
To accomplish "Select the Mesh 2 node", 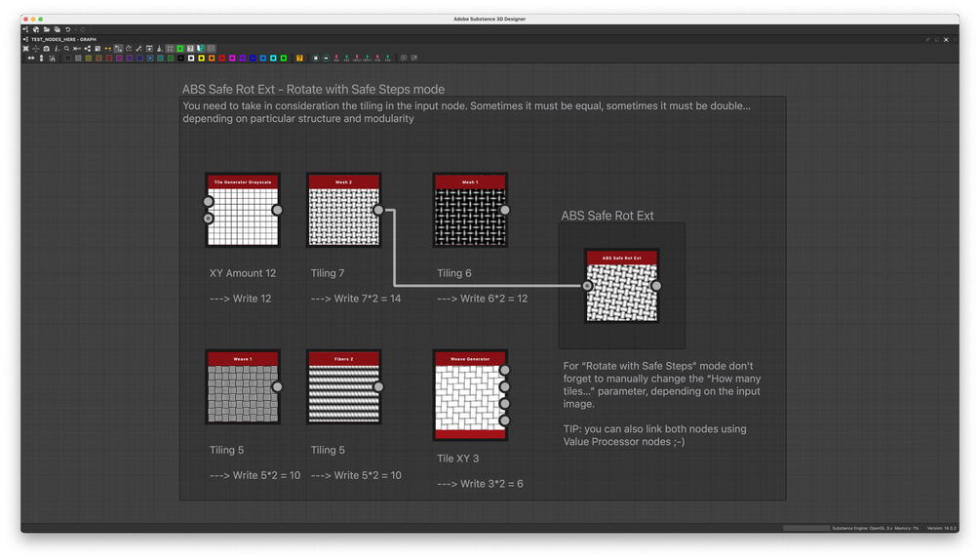I will pos(344,210).
